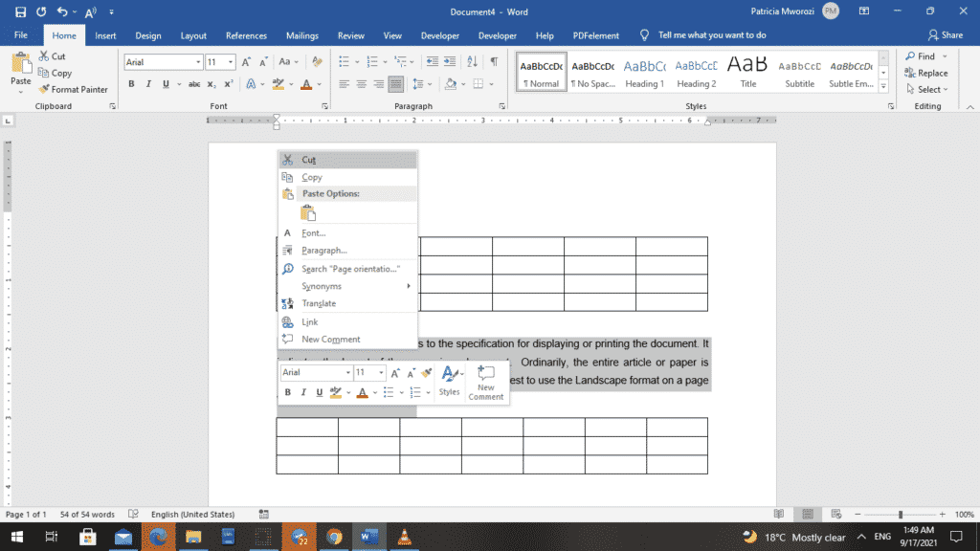980x551 pixels.
Task: Open the Arial font name dropdown
Action: (x=195, y=60)
